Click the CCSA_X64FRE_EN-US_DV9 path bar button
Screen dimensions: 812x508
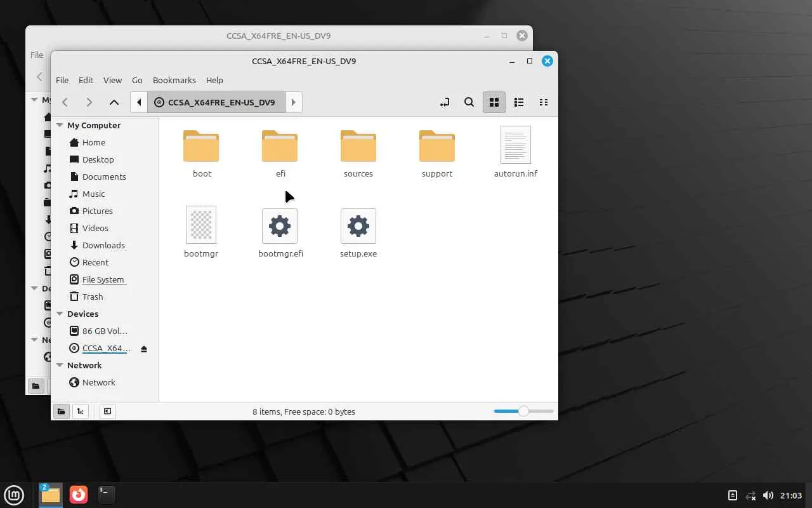pos(216,102)
